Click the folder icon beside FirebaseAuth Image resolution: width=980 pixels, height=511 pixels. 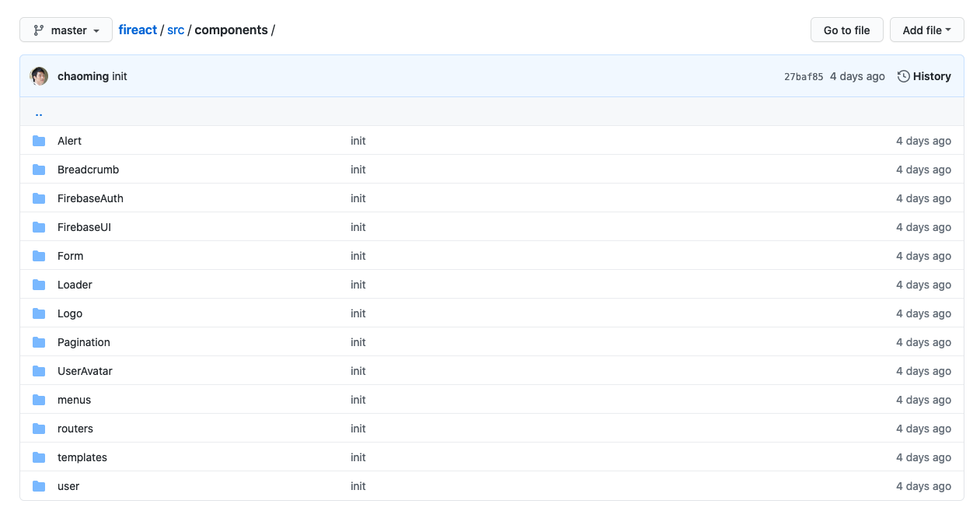pos(39,198)
